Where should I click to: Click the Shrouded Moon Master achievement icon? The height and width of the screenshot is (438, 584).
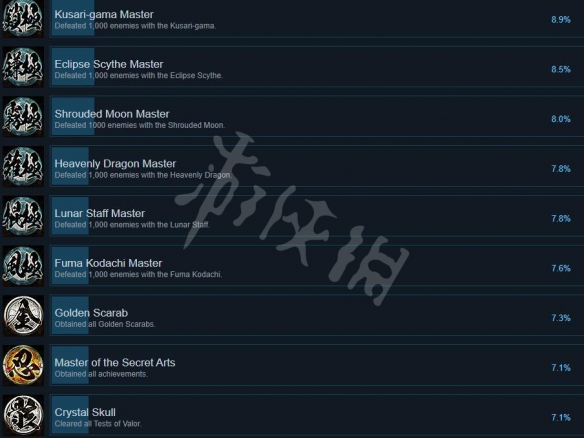(23, 117)
